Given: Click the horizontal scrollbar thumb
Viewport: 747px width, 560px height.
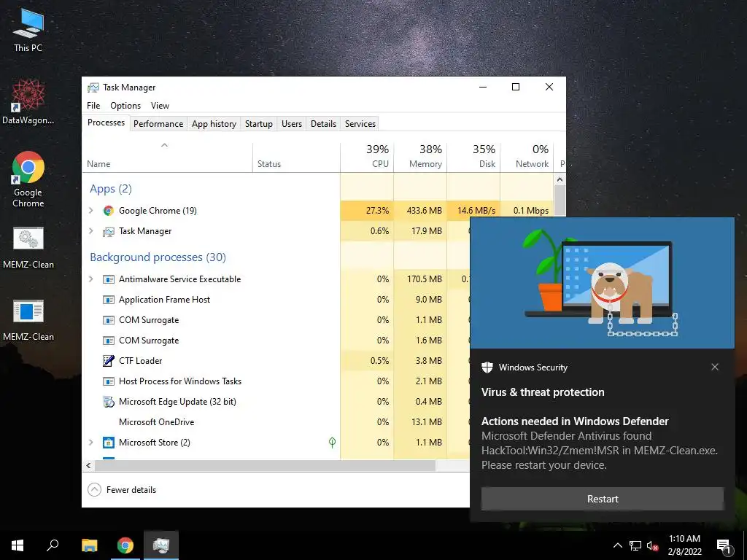Looking at the screenshot, I should coord(264,465).
